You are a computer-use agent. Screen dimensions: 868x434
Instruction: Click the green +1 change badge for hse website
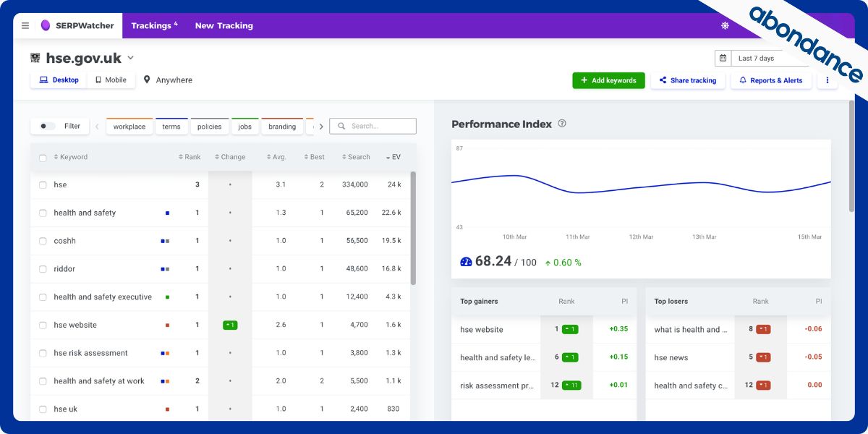tap(230, 325)
